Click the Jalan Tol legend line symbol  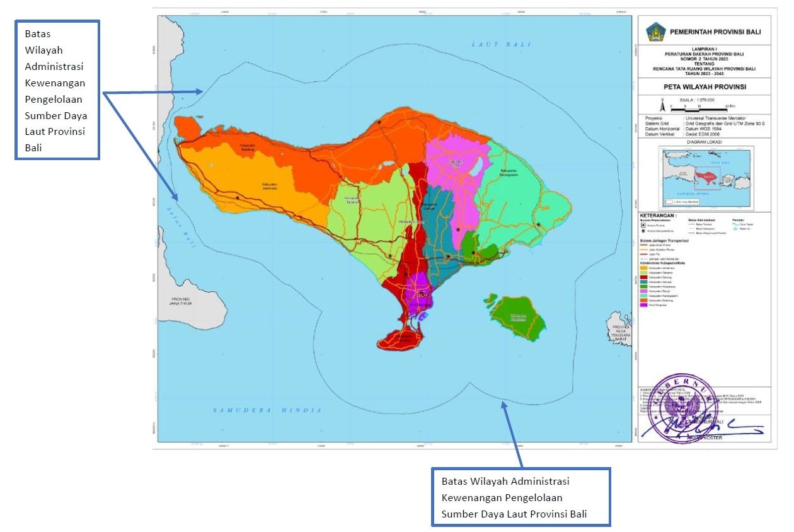pyautogui.click(x=643, y=254)
